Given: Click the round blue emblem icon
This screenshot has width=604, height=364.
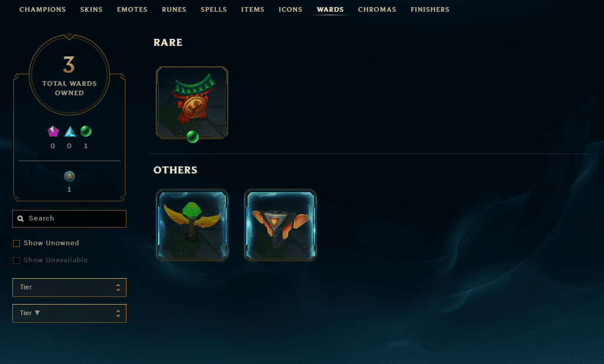Looking at the screenshot, I should pos(69,176).
